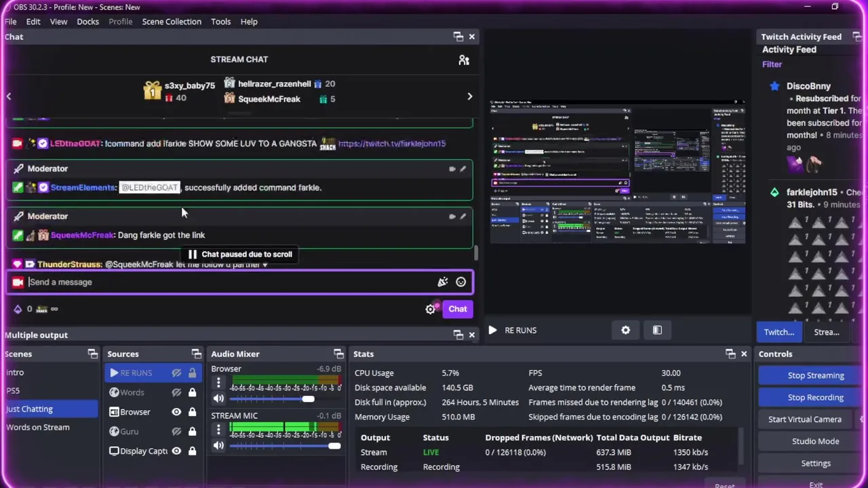Hide the Browser source
Screen dimensions: 868x488
176,412
